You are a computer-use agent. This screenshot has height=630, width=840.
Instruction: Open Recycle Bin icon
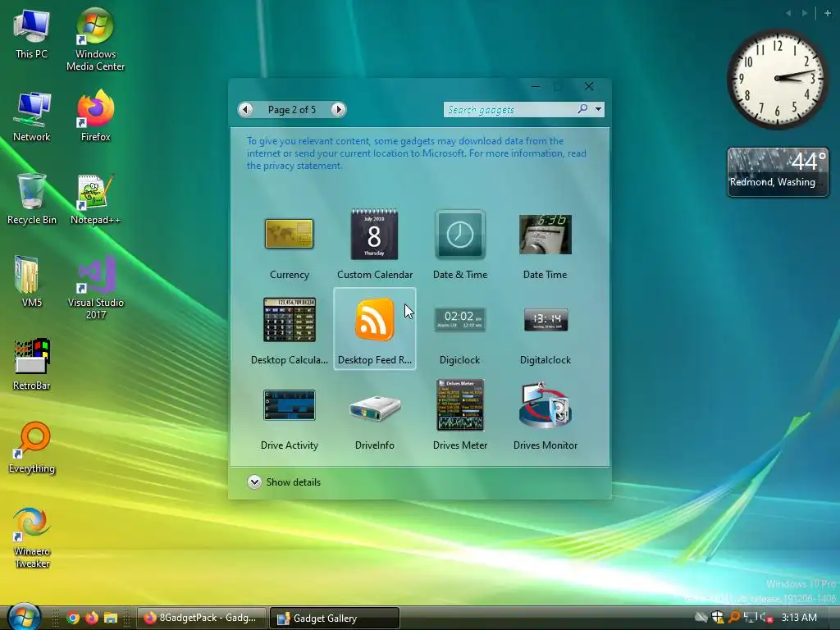coord(32,199)
